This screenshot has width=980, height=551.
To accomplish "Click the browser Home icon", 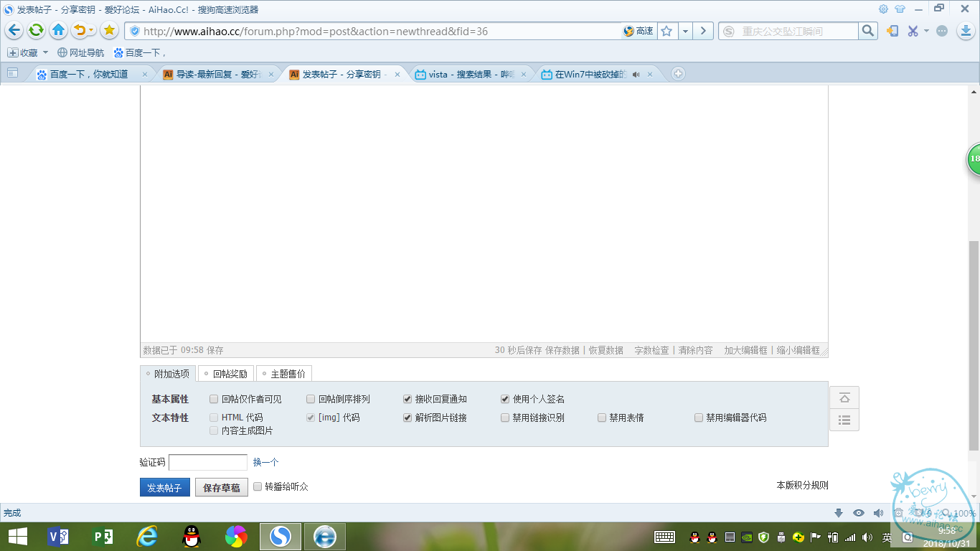I will pyautogui.click(x=58, y=31).
